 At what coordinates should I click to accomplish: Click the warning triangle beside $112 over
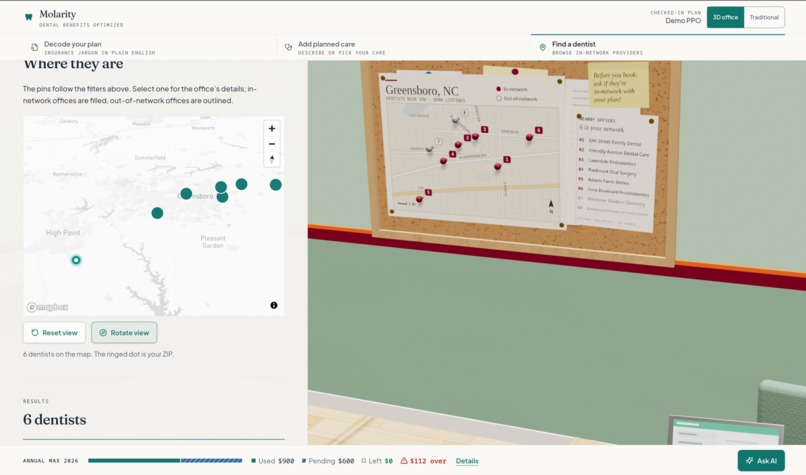(404, 461)
